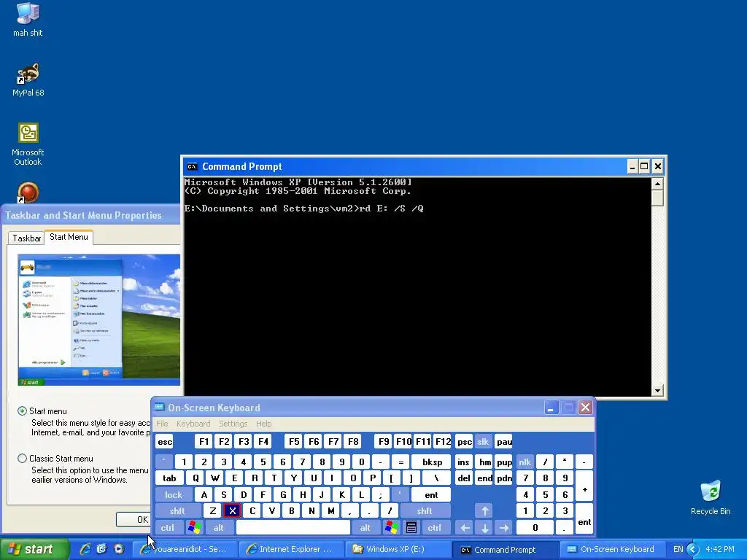This screenshot has height=560, width=747.
Task: Click the del key on keyboard
Action: (463, 478)
